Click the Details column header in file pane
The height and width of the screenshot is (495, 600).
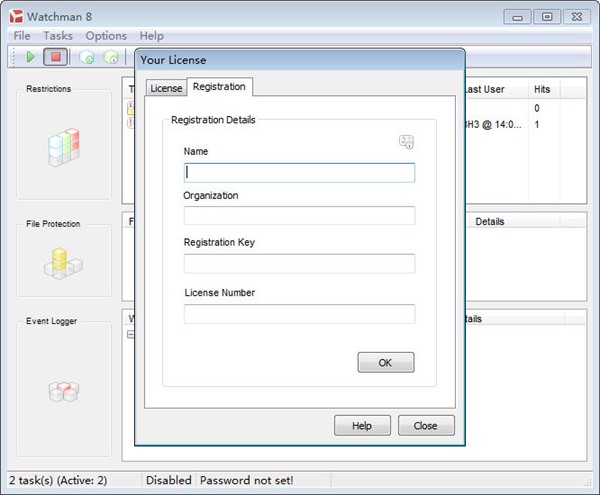(x=513, y=221)
